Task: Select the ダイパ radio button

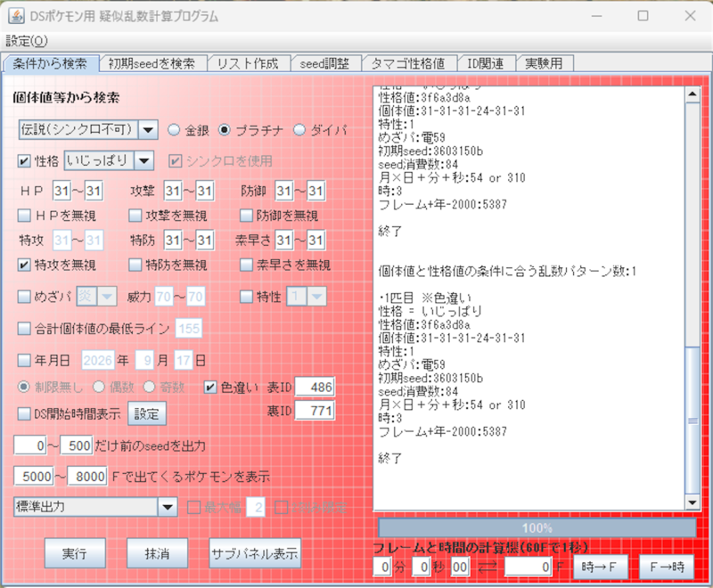Action: point(299,130)
